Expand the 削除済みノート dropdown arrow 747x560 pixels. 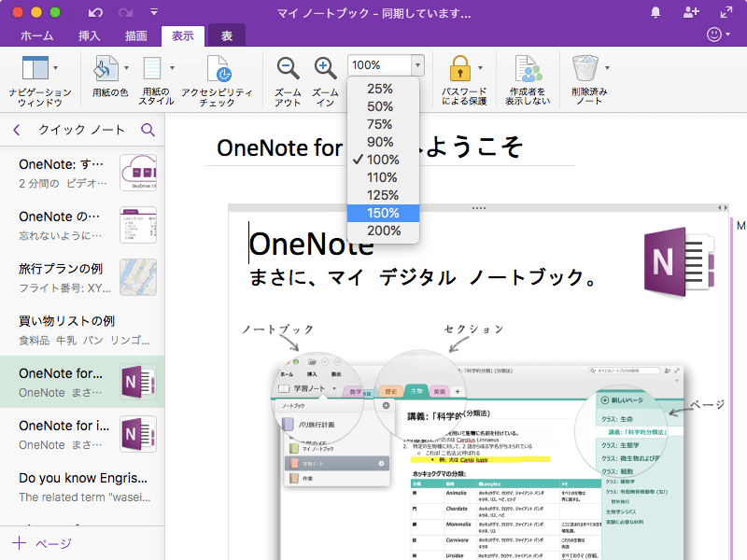coord(608,68)
